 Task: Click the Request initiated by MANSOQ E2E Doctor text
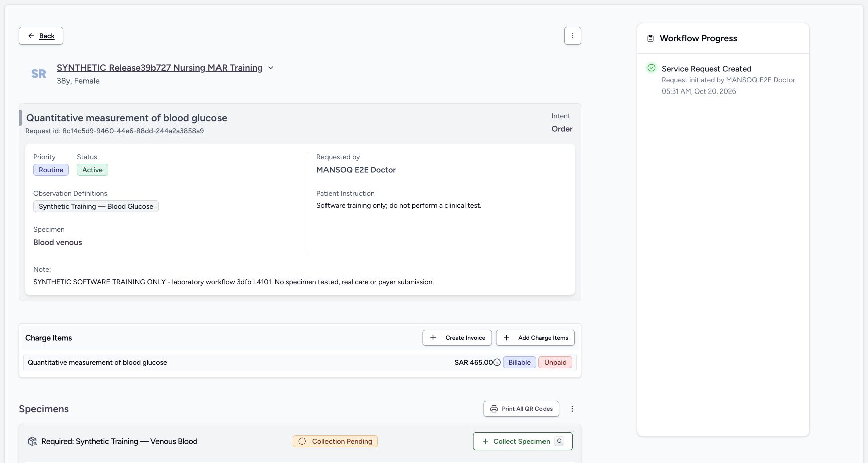728,80
